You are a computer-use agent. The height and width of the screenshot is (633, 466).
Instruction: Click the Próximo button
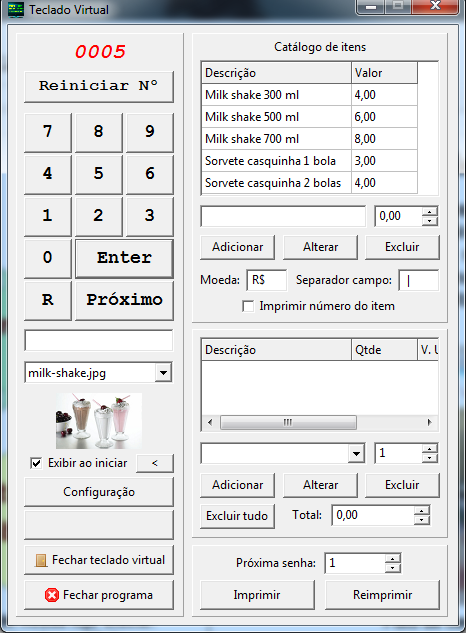[x=124, y=300]
